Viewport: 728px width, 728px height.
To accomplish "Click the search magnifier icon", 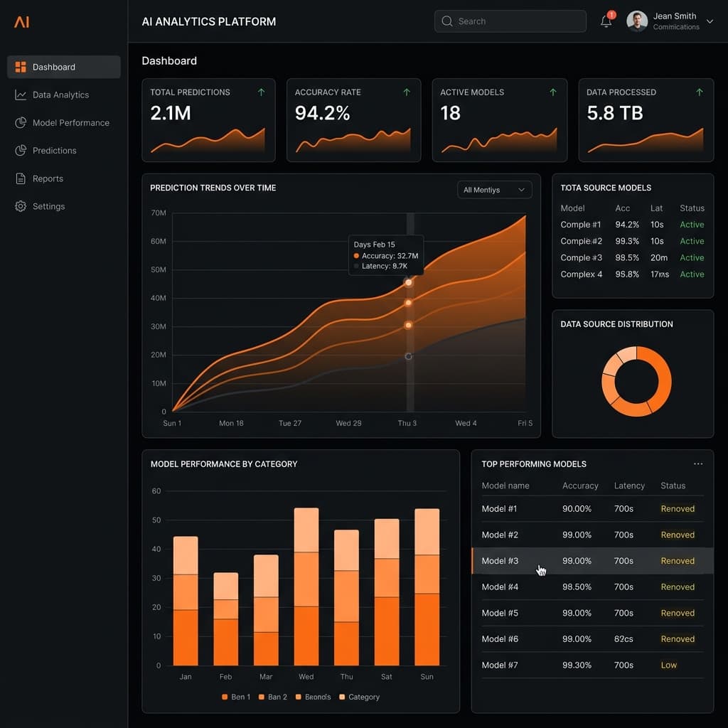I will pos(446,21).
